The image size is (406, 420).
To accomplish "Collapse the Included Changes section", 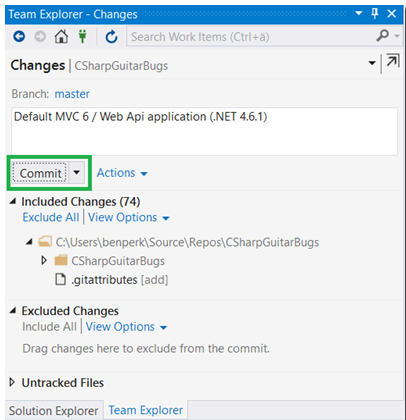I will [13, 201].
